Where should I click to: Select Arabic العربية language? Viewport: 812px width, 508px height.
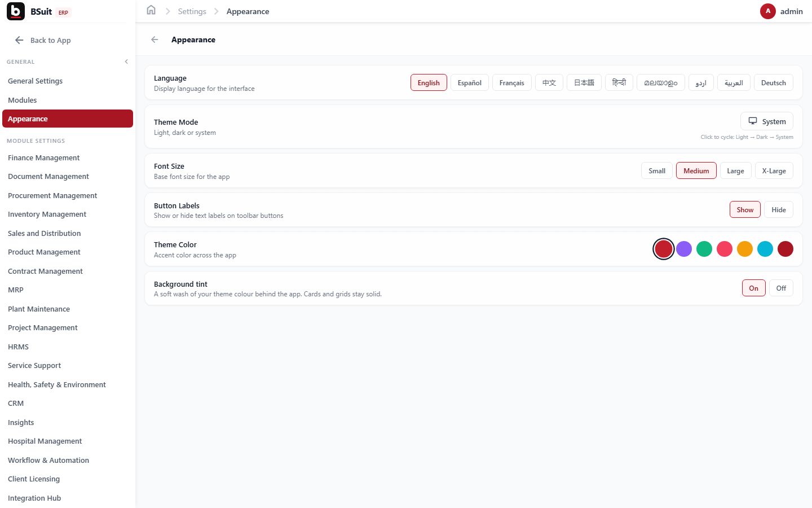point(734,82)
